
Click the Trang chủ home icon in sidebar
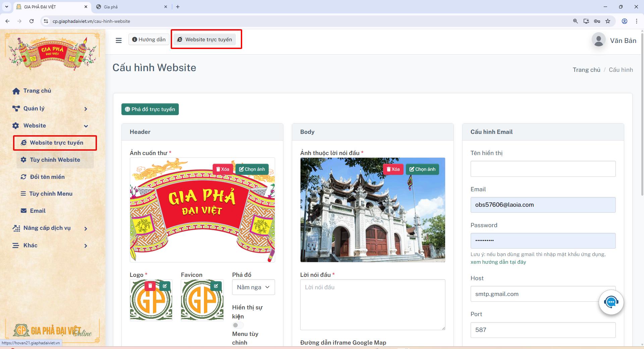37,91
